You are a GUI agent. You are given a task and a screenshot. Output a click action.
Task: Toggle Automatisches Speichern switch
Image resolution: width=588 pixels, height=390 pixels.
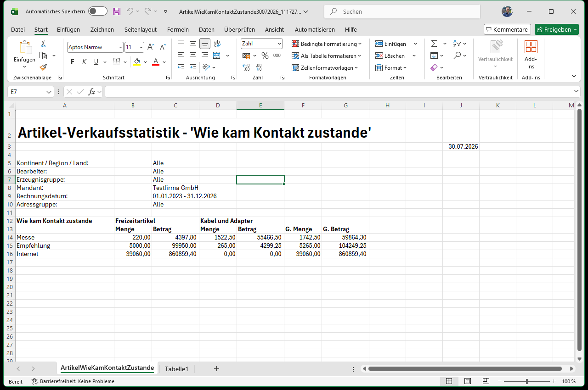97,11
